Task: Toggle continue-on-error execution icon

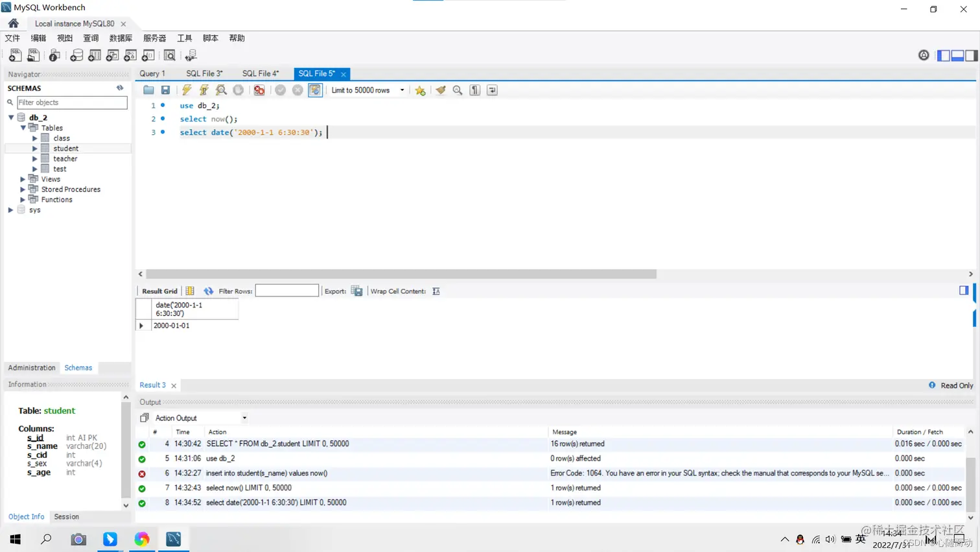Action: (x=259, y=90)
